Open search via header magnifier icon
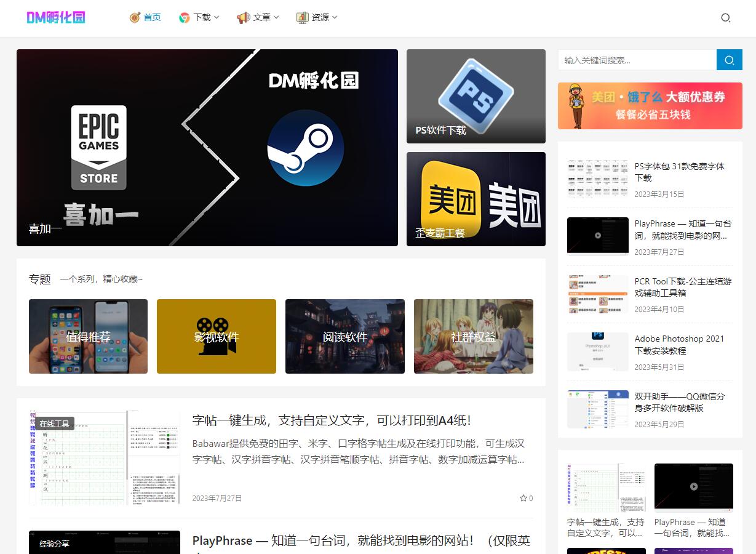The height and width of the screenshot is (554, 756). coord(726,18)
